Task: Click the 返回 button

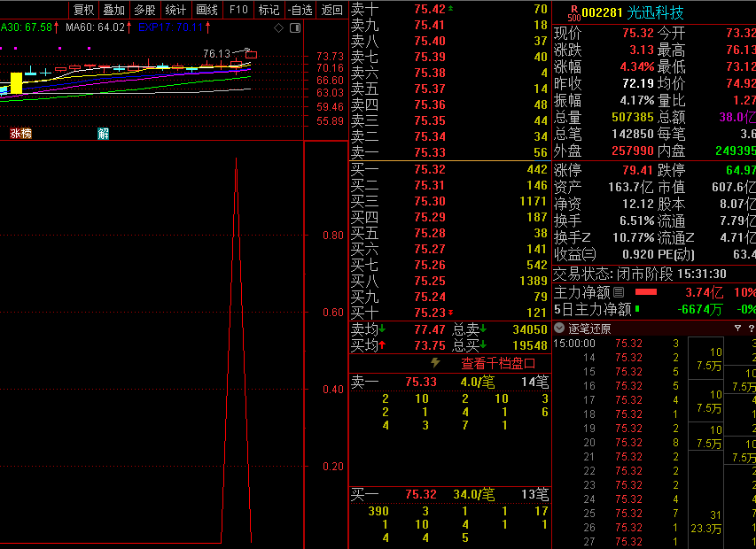Action: coord(331,10)
